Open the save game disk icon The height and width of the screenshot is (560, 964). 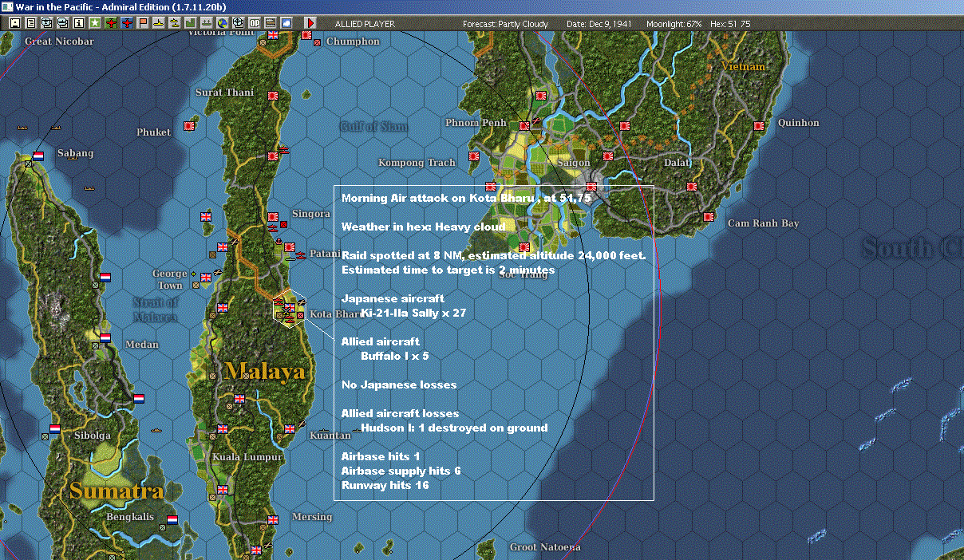(x=14, y=23)
